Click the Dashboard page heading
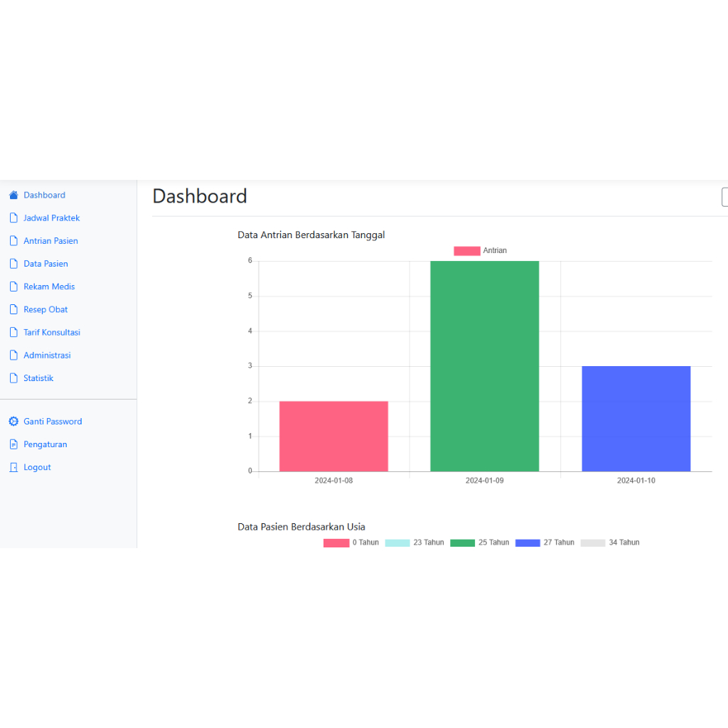This screenshot has width=728, height=728. (200, 196)
